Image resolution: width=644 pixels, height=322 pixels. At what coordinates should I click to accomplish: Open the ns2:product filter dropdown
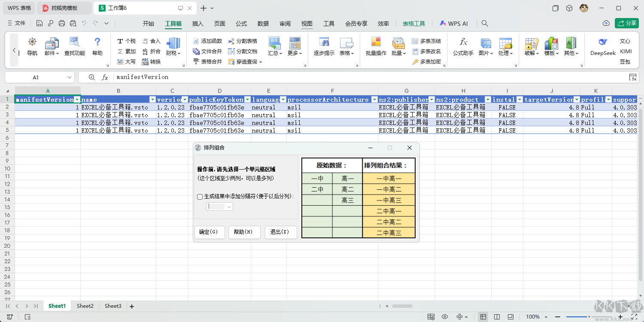[488, 100]
